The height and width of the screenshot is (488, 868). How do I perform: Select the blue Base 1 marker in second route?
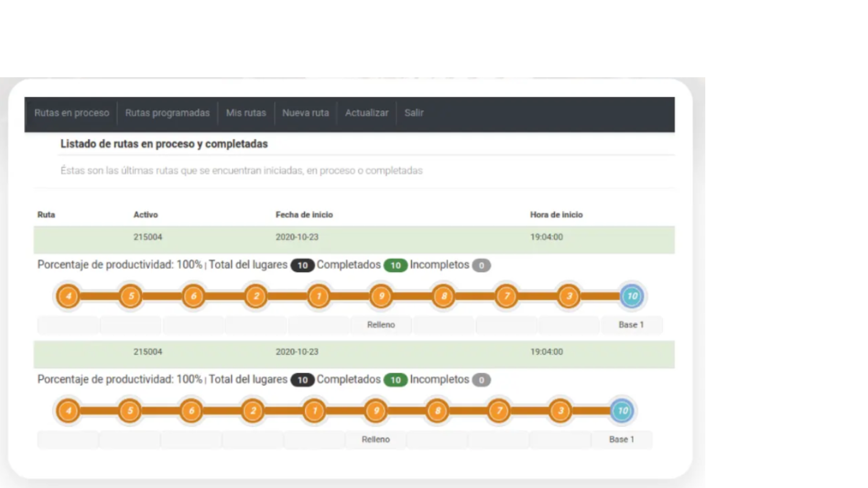point(622,411)
